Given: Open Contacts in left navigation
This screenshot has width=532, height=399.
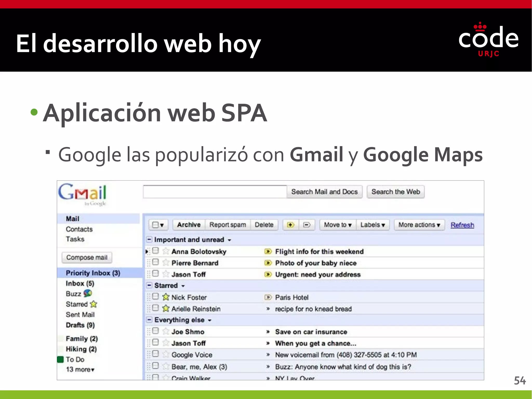Looking at the screenshot, I should 79,229.
